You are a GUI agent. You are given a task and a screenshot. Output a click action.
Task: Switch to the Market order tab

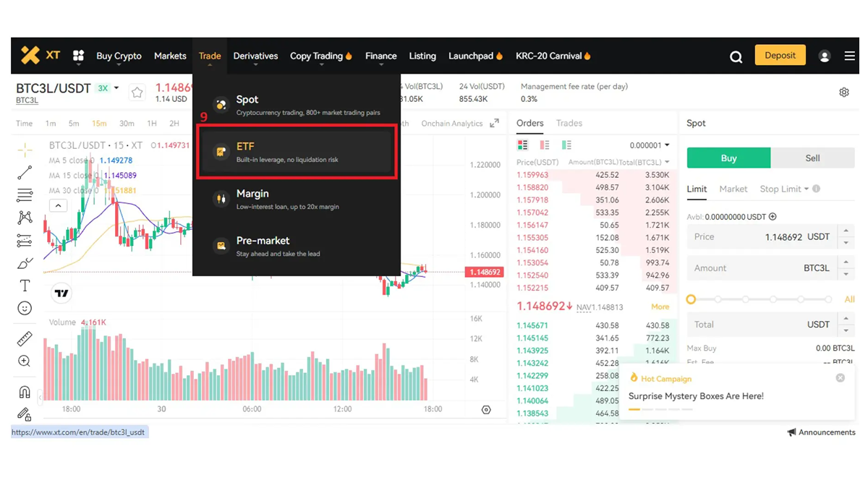click(733, 189)
